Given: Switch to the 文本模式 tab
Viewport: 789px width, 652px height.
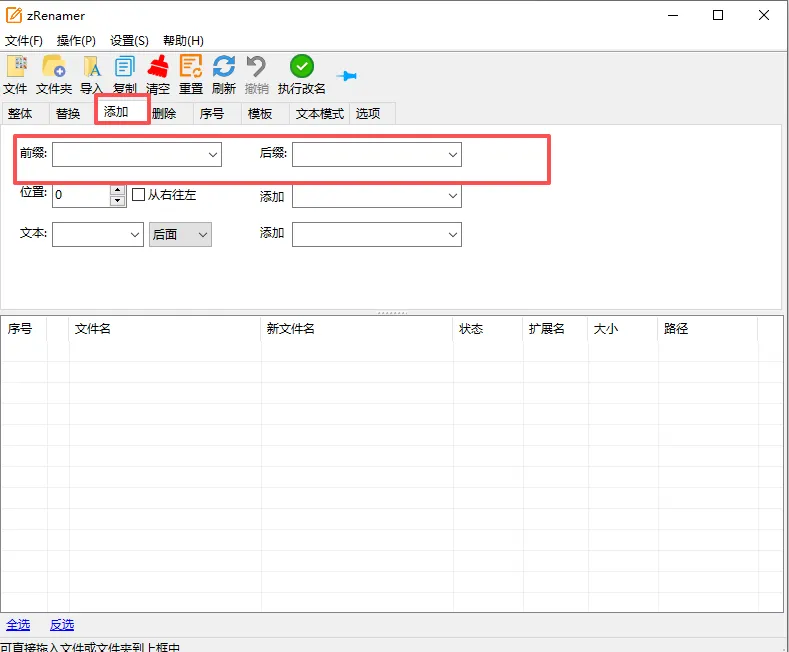Looking at the screenshot, I should tap(319, 114).
